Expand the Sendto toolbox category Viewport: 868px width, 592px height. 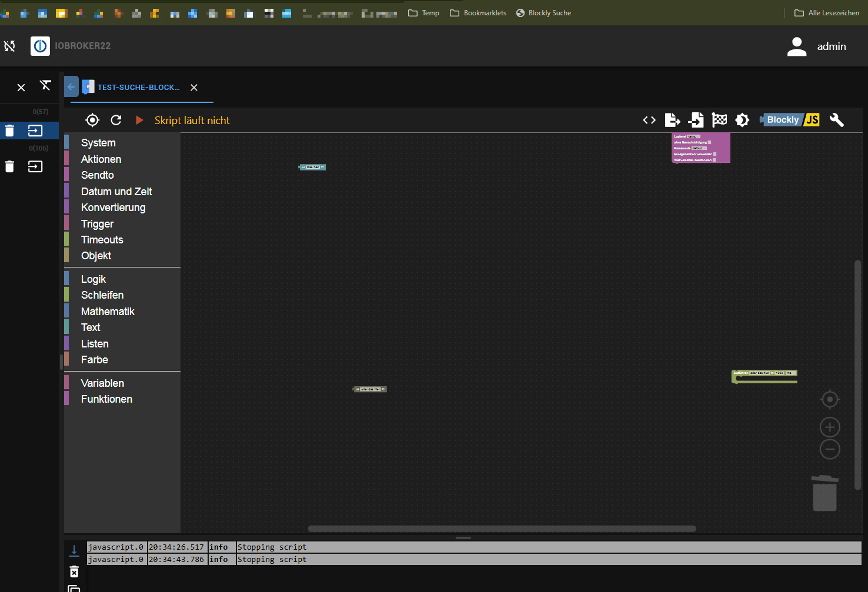[122, 175]
